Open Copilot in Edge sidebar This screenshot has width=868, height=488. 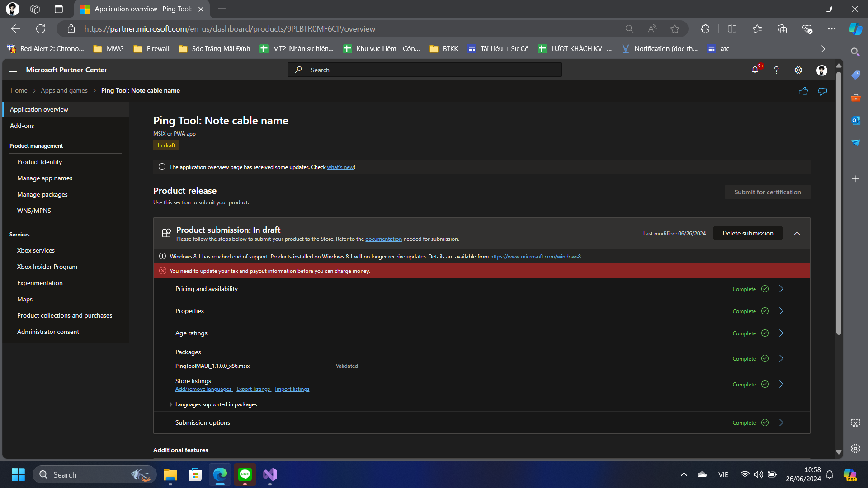(855, 28)
